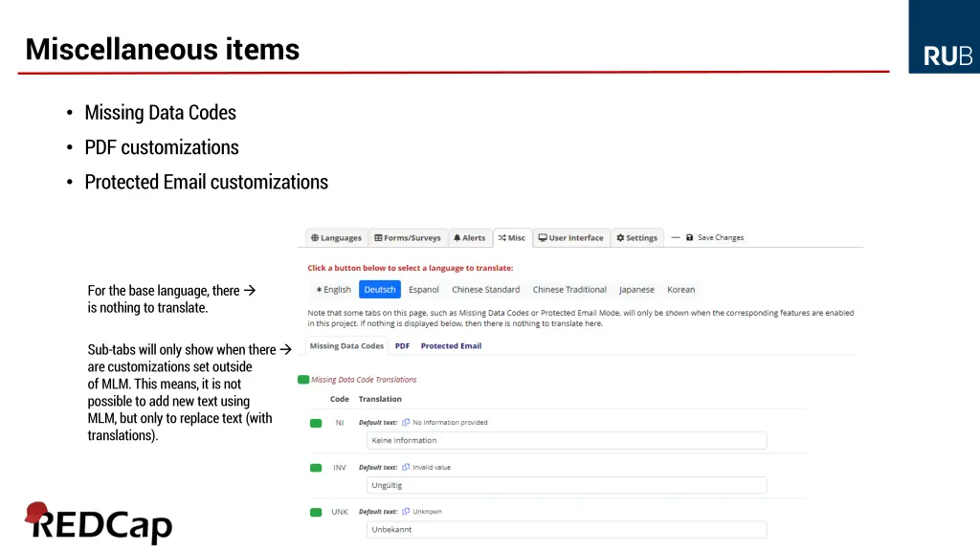This screenshot has width=980, height=551.
Task: Open the Settings tab
Action: point(637,238)
